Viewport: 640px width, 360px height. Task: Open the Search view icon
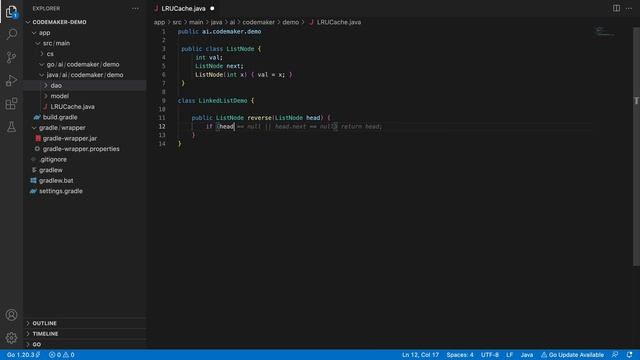(11, 34)
